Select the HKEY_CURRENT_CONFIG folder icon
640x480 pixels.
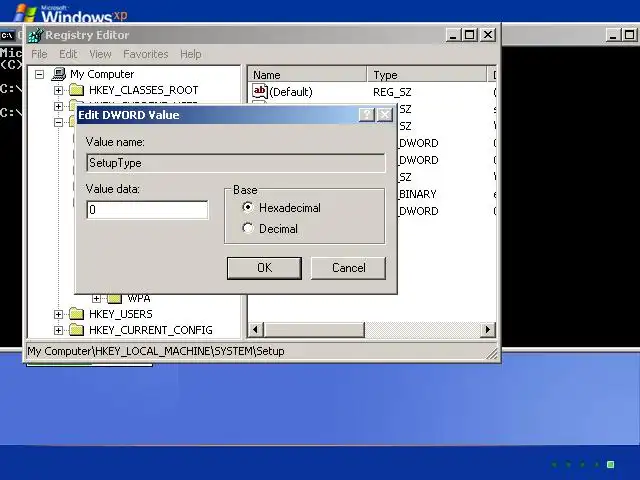pos(76,329)
